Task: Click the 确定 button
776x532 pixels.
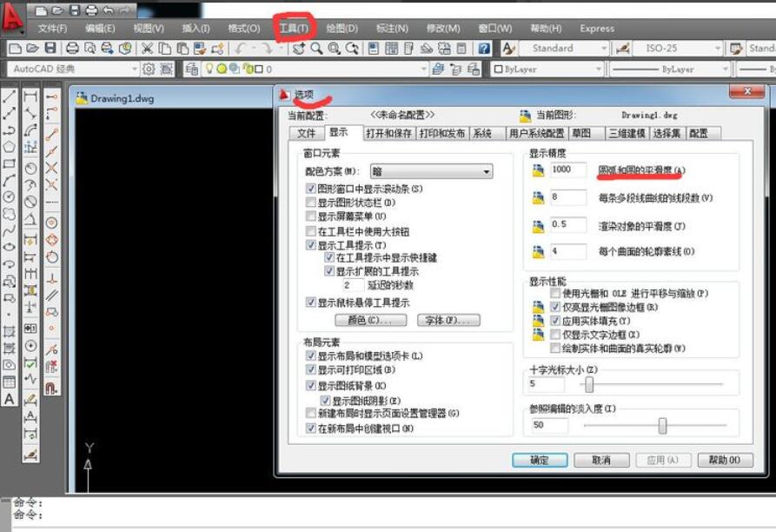Action: (540, 460)
